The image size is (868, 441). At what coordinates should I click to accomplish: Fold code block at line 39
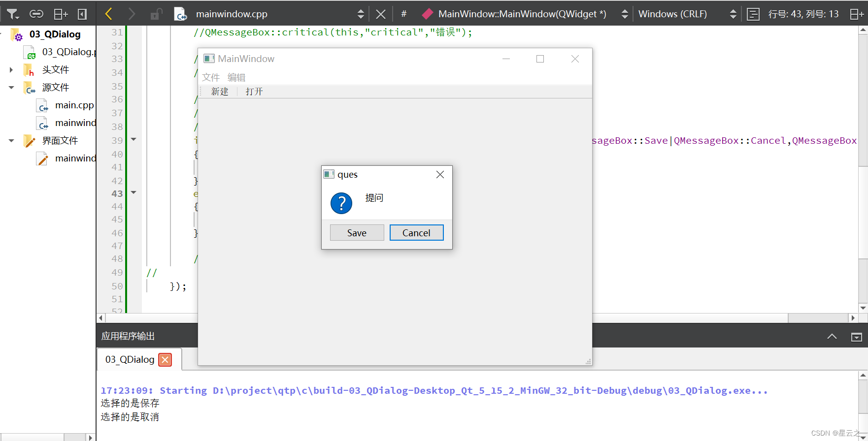click(134, 140)
